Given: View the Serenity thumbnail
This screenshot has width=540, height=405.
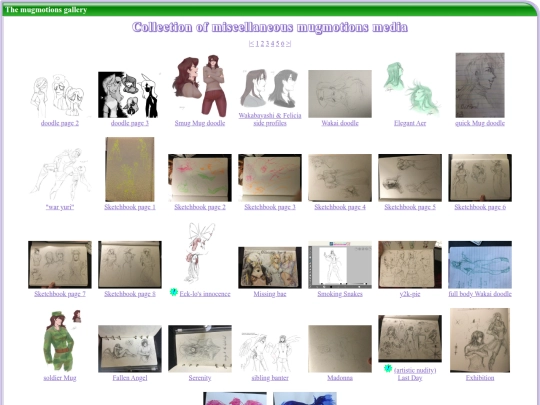Looking at the screenshot, I should click(x=200, y=349).
